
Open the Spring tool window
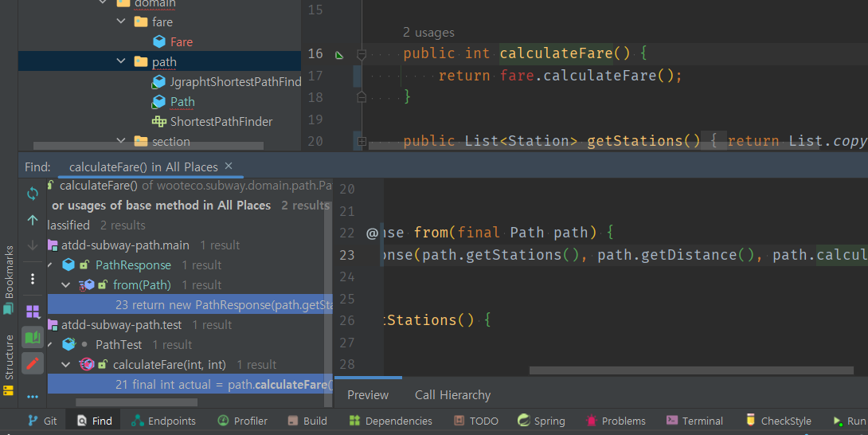click(x=542, y=421)
